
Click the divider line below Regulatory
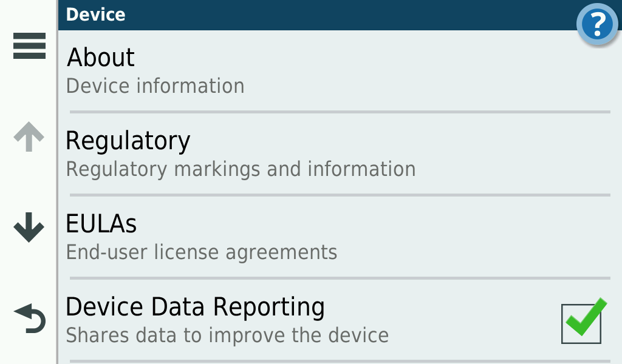click(340, 195)
